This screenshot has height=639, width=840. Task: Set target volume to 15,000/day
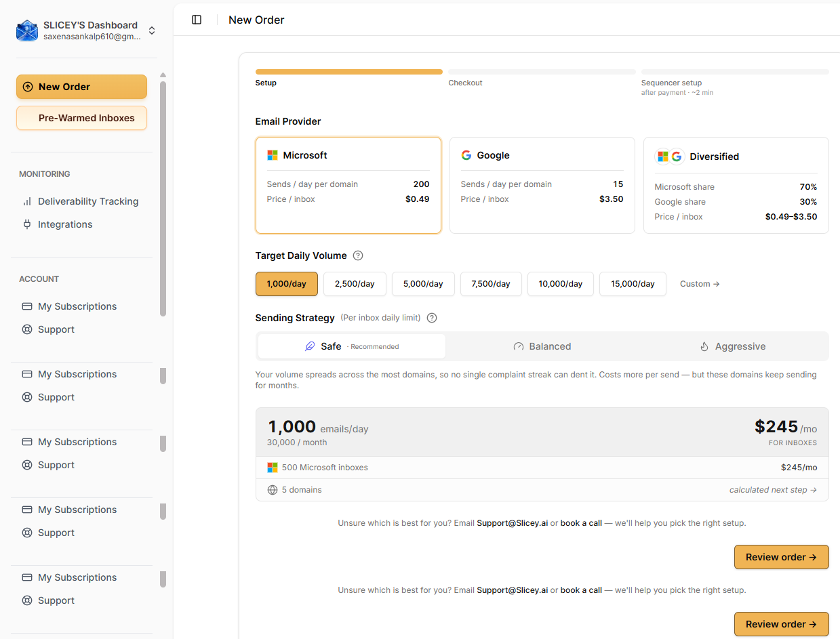[x=633, y=284]
